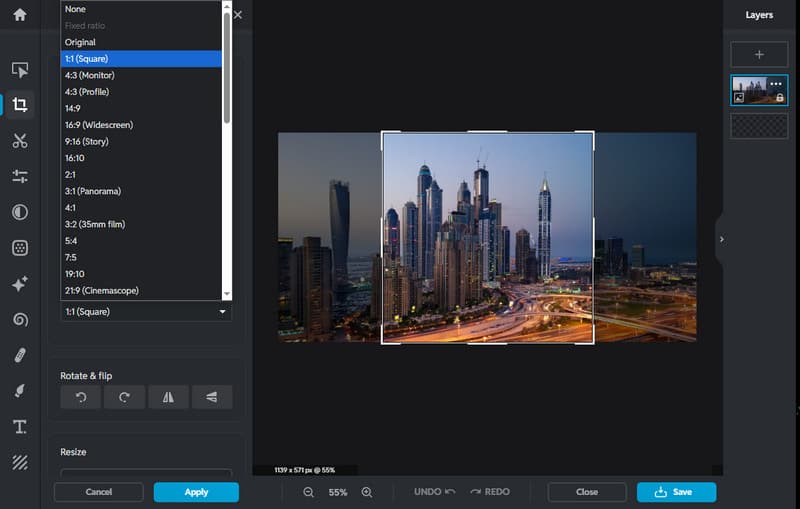The width and height of the screenshot is (800, 509).
Task: Open the Filter half-circle tool
Action: point(20,212)
